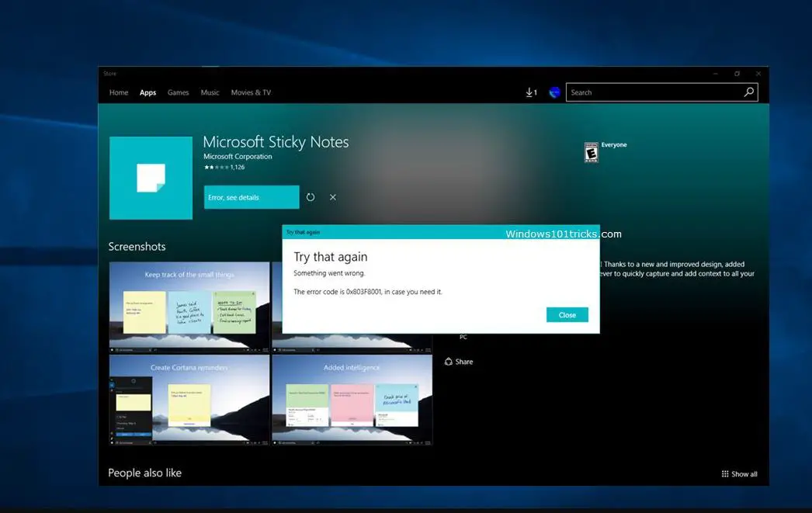Click the 'Store' window title
The image size is (812, 513).
pos(109,74)
